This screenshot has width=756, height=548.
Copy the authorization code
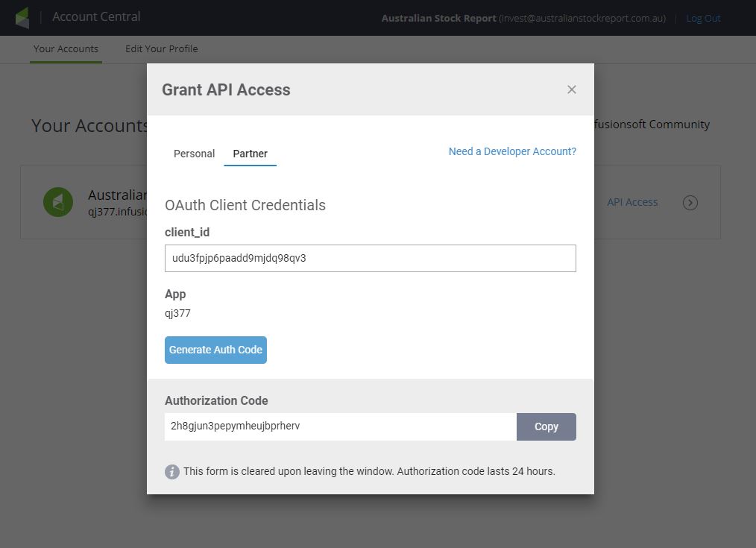pyautogui.click(x=546, y=426)
